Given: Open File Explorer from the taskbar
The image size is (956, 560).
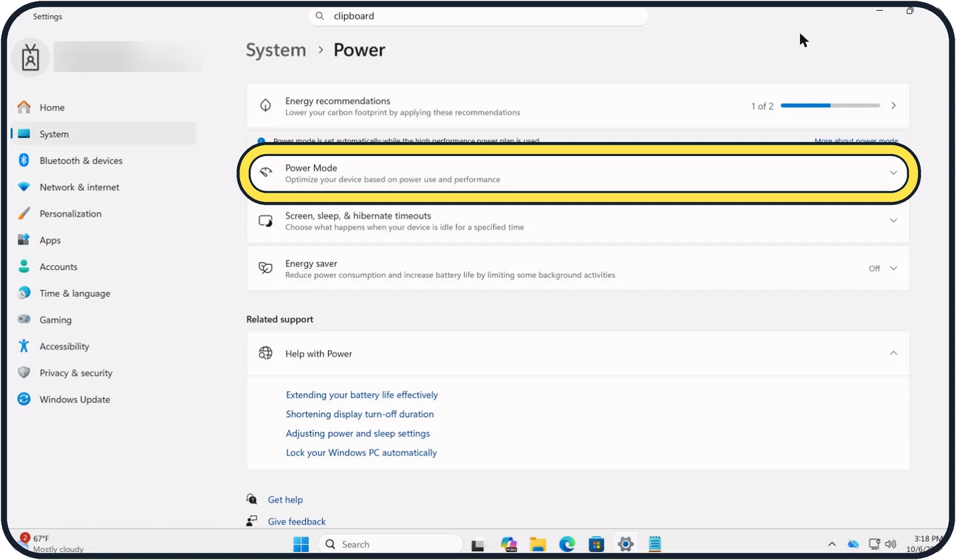Looking at the screenshot, I should pos(538,544).
